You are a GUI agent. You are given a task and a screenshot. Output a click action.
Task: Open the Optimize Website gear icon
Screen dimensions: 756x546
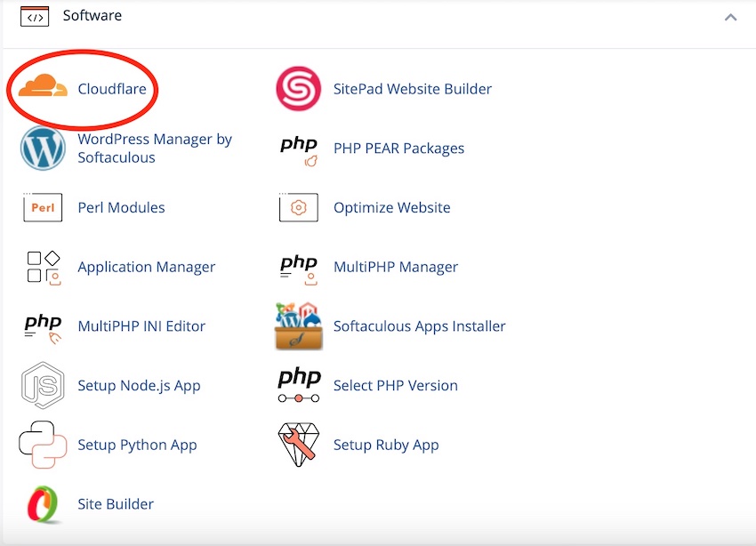(x=299, y=207)
